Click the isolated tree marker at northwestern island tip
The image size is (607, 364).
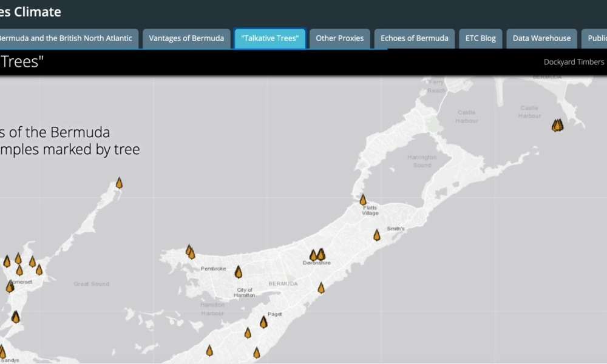(119, 183)
